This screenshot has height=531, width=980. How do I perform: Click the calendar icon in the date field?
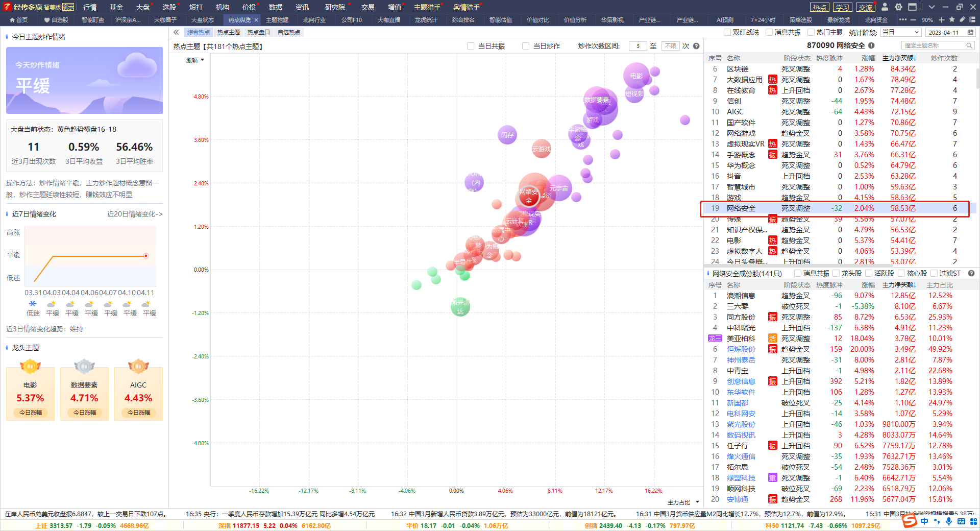point(970,32)
